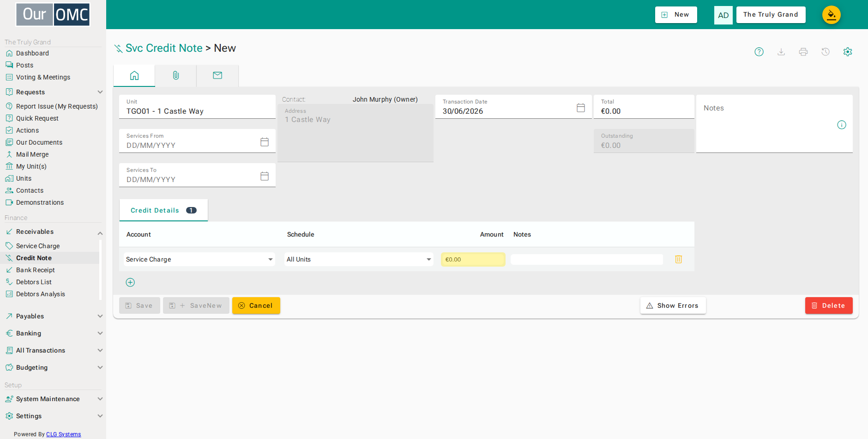The image size is (868, 439).
Task: Open Bank Receipt in the sidebar
Action: pos(36,270)
